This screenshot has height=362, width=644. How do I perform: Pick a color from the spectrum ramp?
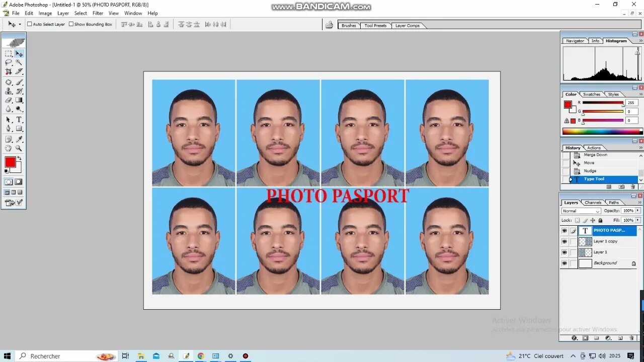click(x=602, y=132)
